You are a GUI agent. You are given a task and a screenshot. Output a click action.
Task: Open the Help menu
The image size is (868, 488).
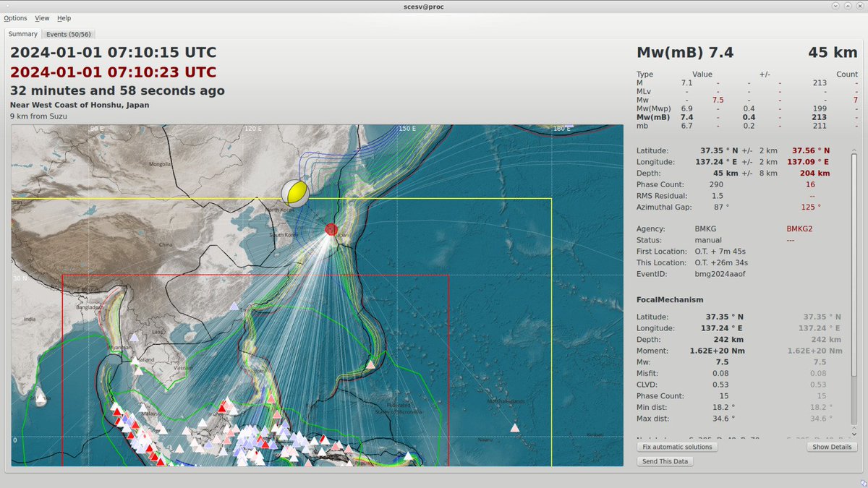pos(64,18)
